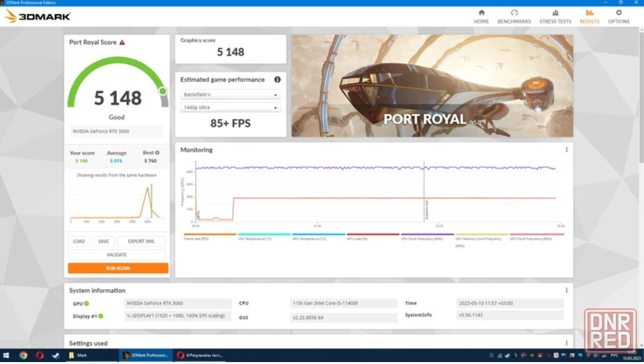Click the info icon beside Estimated game performance

(x=277, y=80)
